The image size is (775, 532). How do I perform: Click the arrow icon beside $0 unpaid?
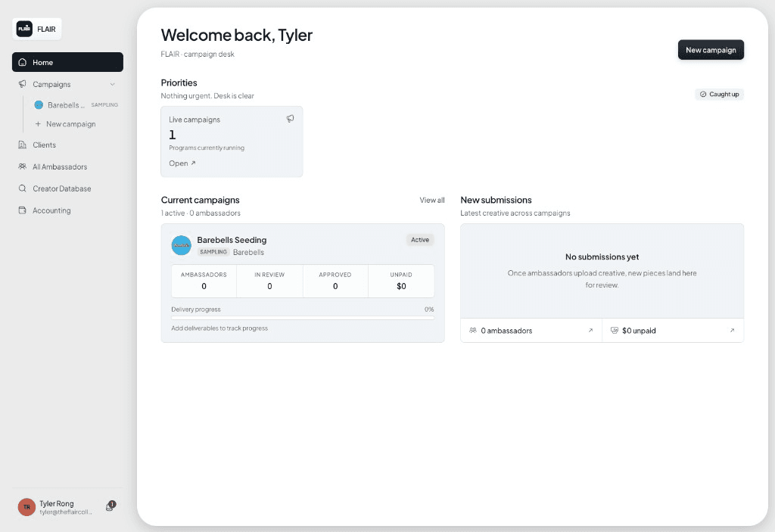point(732,330)
